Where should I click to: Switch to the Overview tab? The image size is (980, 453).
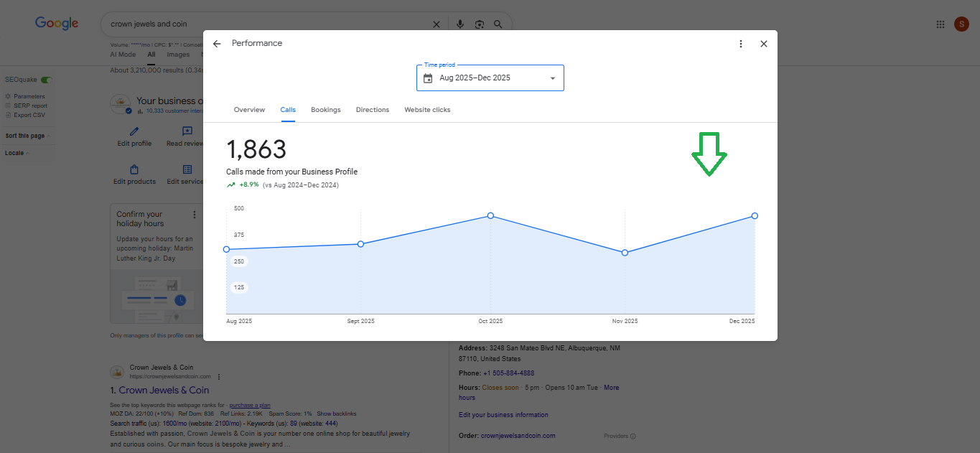(x=249, y=110)
